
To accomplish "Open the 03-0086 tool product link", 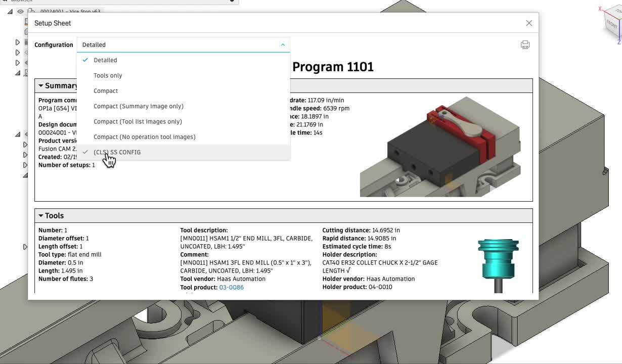I will click(231, 287).
